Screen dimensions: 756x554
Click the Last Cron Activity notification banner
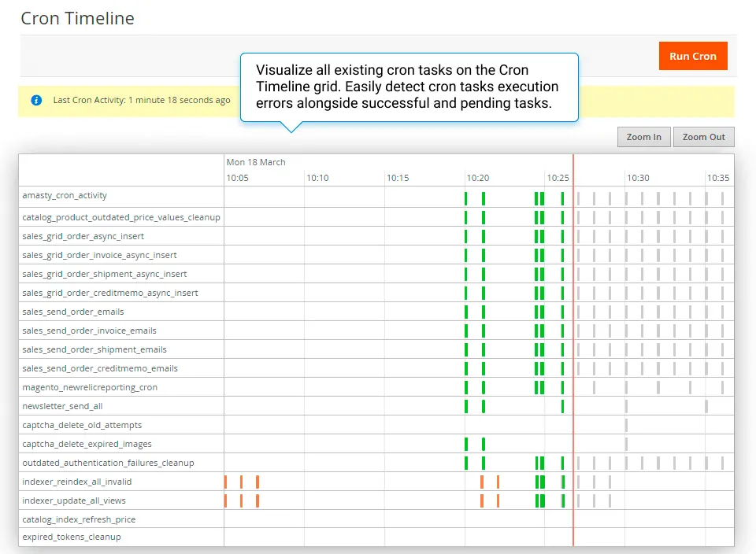tap(142, 100)
